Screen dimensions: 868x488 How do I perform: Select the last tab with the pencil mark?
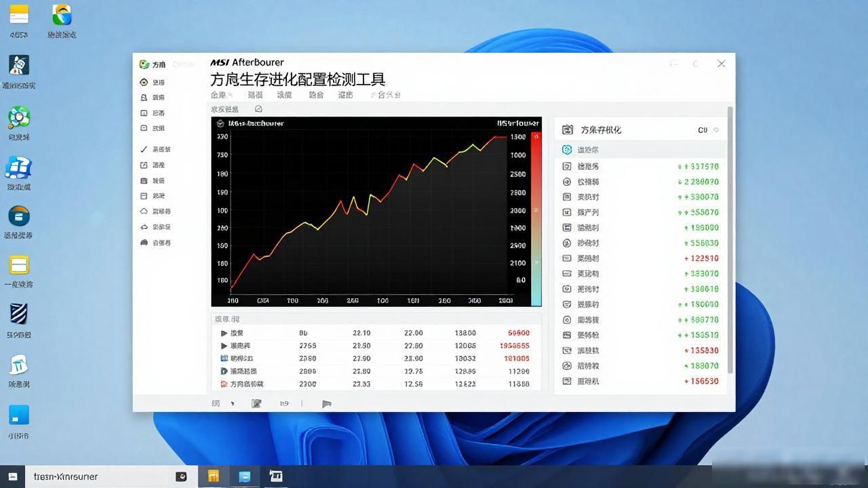(x=385, y=95)
